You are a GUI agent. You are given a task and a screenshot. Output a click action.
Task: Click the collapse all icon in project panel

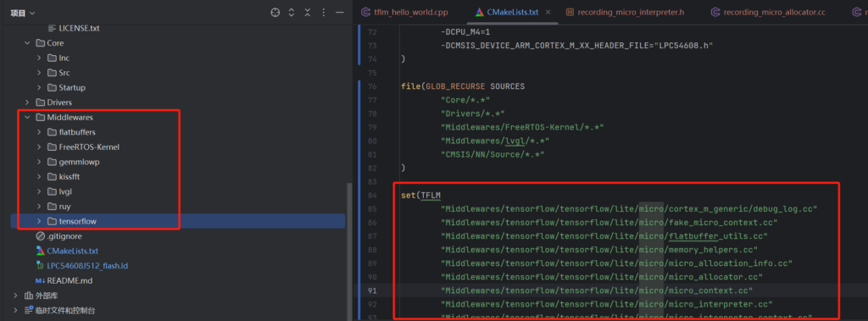[x=307, y=13]
